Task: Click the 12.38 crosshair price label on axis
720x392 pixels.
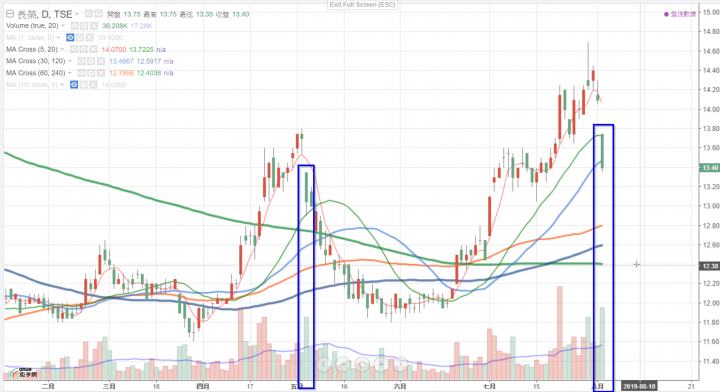Action: tap(709, 266)
